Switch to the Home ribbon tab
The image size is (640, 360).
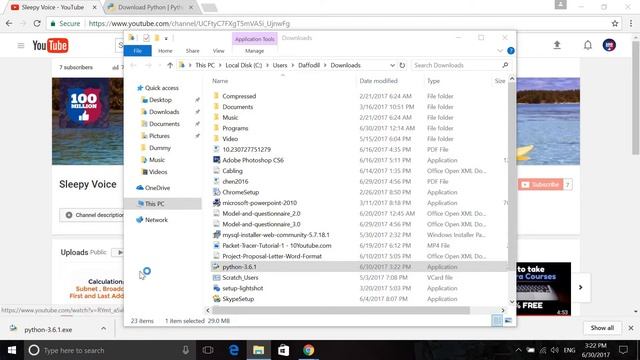point(165,51)
